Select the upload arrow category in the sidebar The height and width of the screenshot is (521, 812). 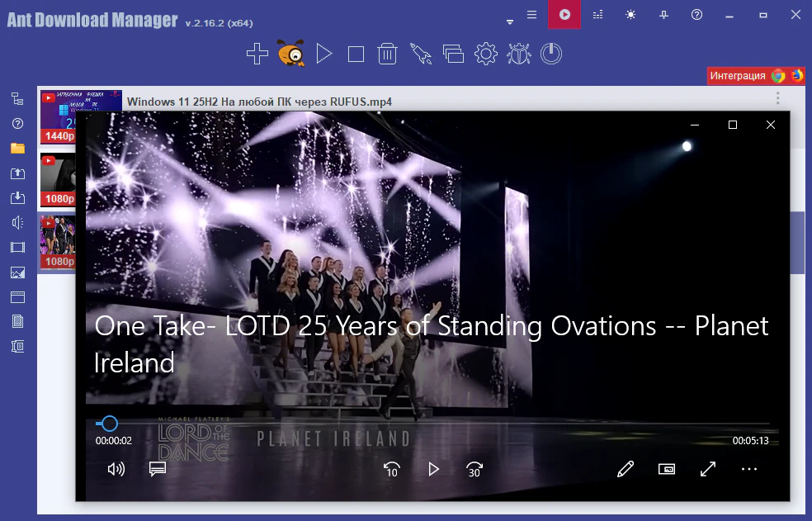click(x=17, y=173)
